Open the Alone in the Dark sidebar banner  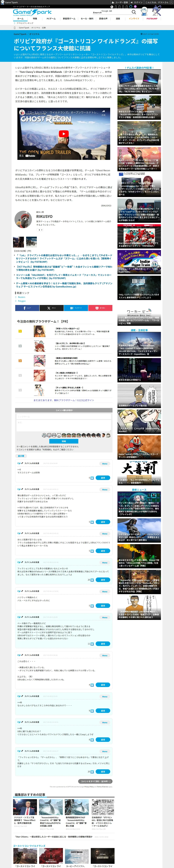(139, 288)
